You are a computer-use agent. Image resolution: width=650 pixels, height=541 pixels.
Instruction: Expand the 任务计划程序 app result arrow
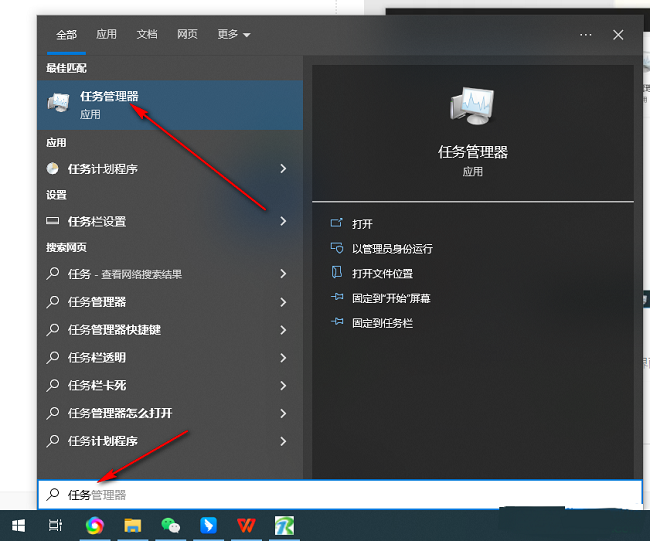click(x=283, y=169)
